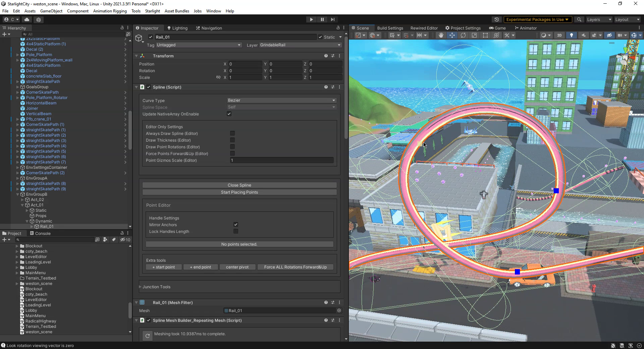Open Unity cloud services icon
Viewport: 644px width, 349px height.
tap(27, 19)
